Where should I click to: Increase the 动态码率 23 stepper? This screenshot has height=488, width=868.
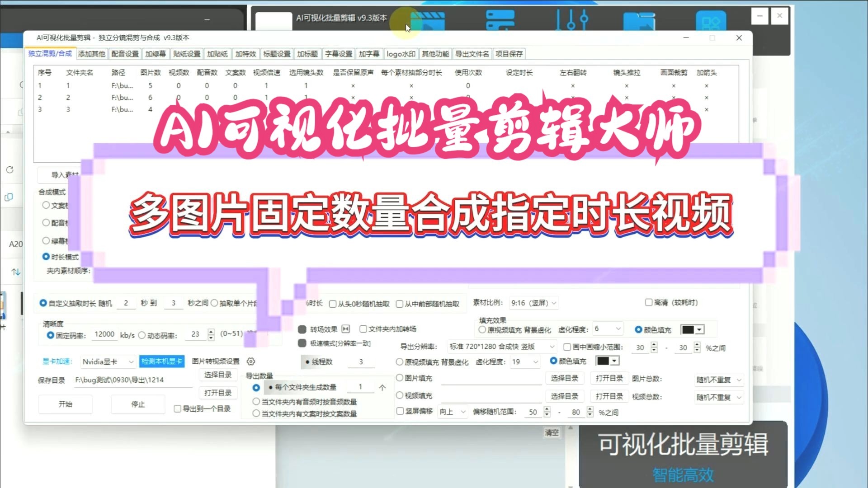(x=211, y=332)
